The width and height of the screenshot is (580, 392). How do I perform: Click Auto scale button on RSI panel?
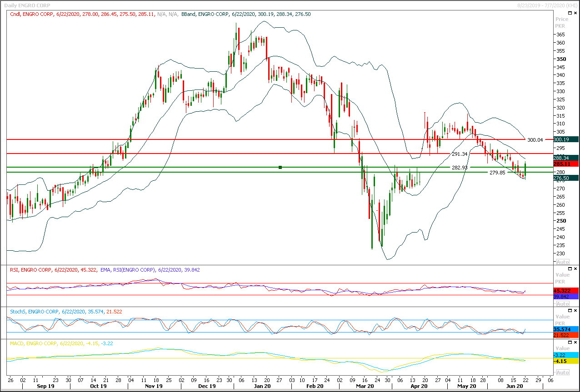(563, 303)
